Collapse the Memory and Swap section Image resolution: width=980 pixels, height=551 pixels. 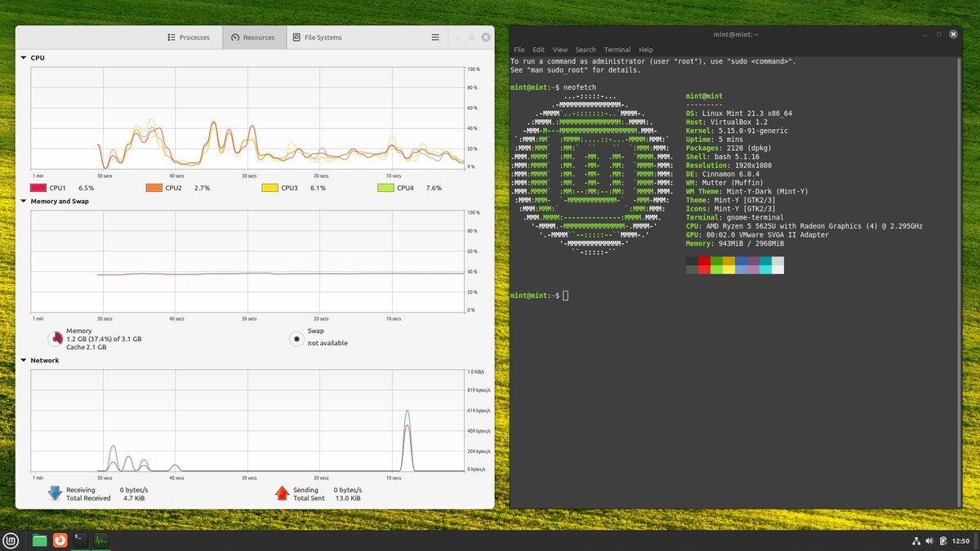point(23,201)
